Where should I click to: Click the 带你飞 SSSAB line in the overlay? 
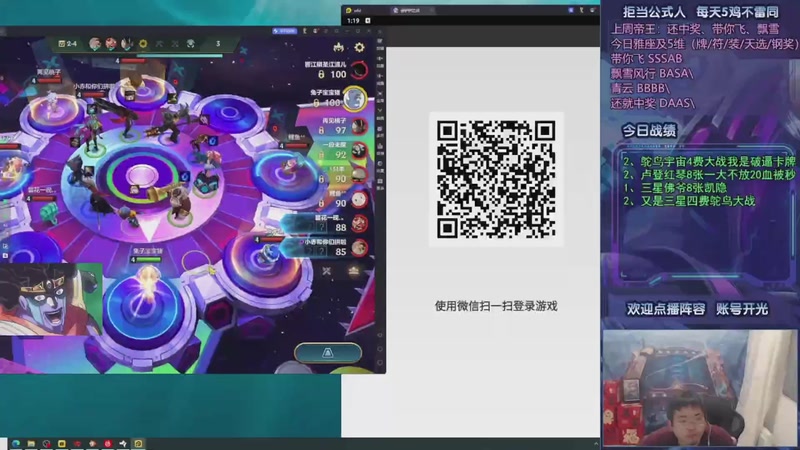tap(646, 59)
